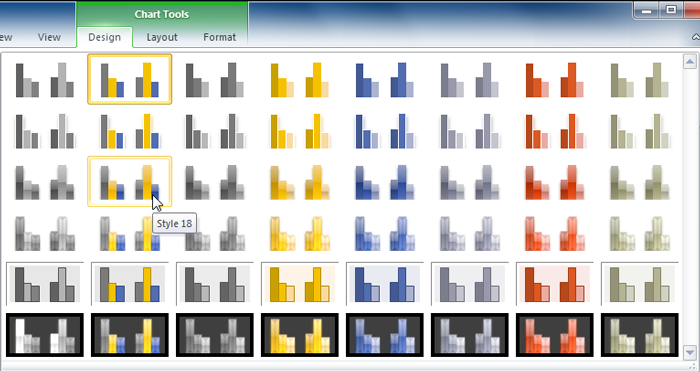Image resolution: width=700 pixels, height=372 pixels.
Task: Apply Style 28 beveled gold chart
Action: pos(300,233)
